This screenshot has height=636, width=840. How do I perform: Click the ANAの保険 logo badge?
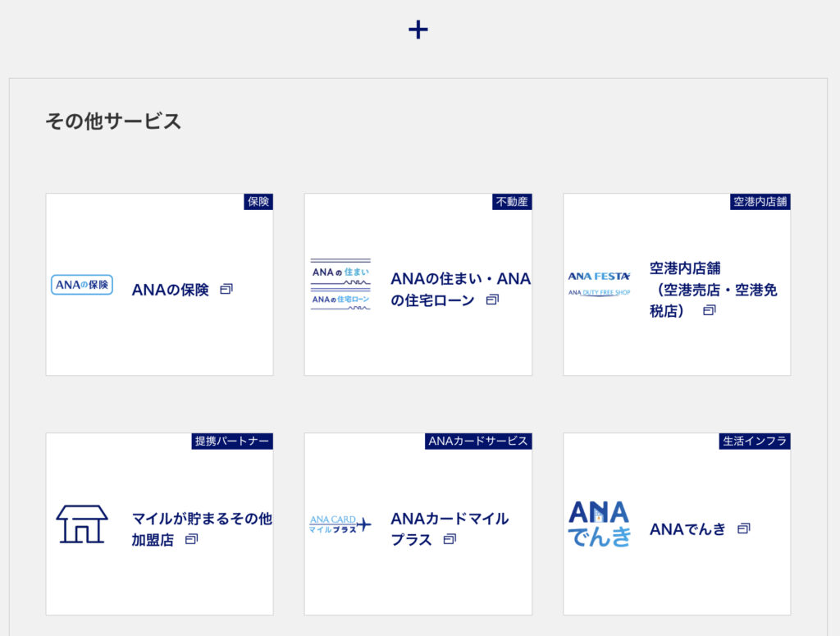[x=81, y=285]
